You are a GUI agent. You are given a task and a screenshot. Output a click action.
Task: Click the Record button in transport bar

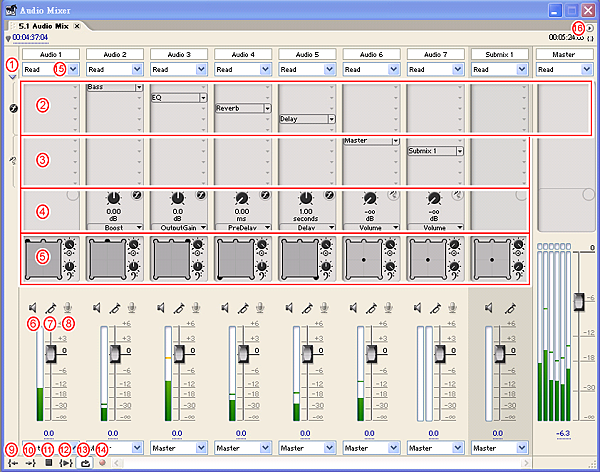tap(101, 463)
